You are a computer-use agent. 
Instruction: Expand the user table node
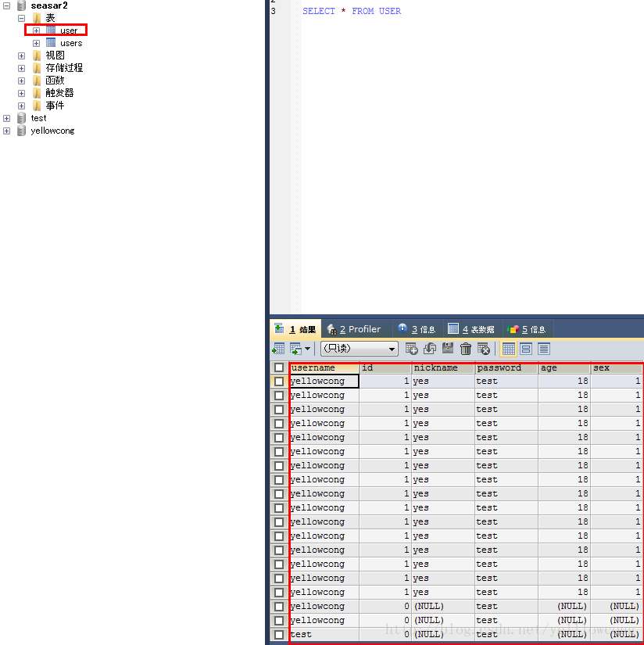(36, 30)
